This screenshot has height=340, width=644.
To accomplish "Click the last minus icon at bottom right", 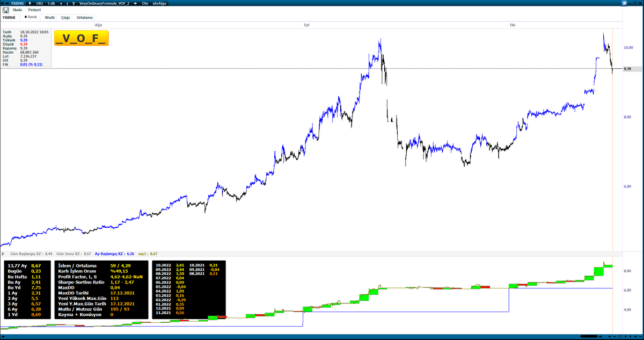I will click(x=640, y=337).
